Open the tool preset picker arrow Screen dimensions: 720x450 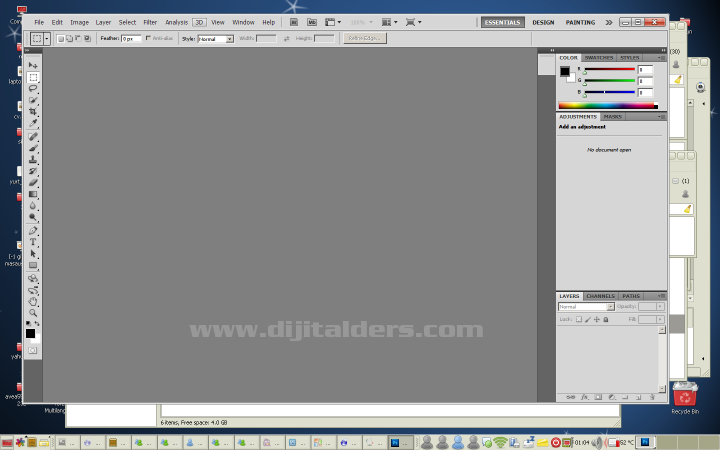pos(47,39)
